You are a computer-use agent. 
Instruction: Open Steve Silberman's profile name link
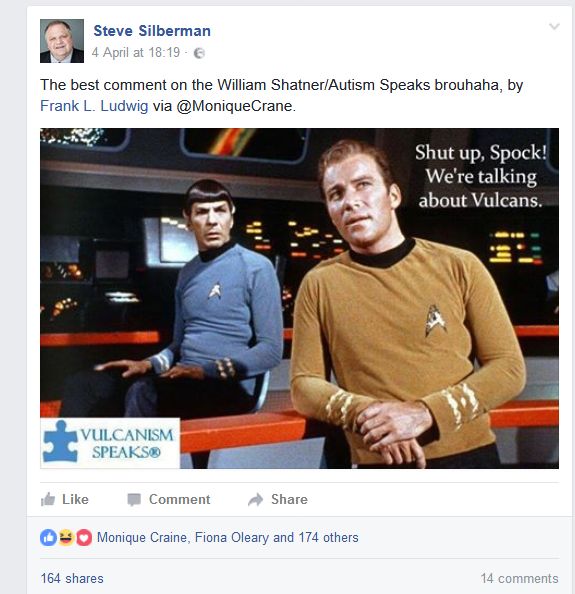coord(152,31)
